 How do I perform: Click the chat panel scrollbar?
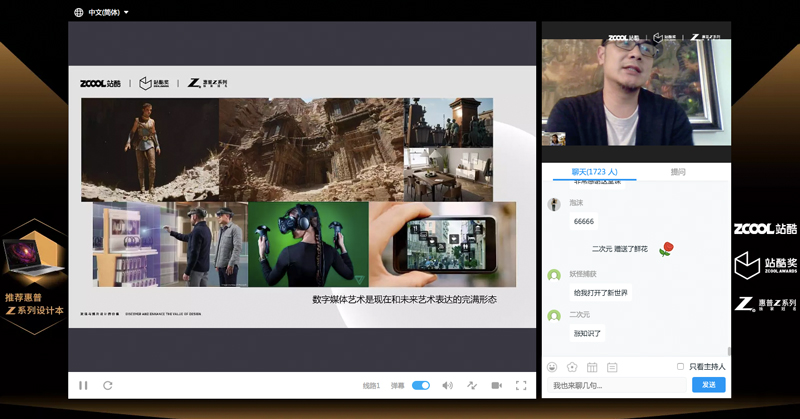[729, 351]
